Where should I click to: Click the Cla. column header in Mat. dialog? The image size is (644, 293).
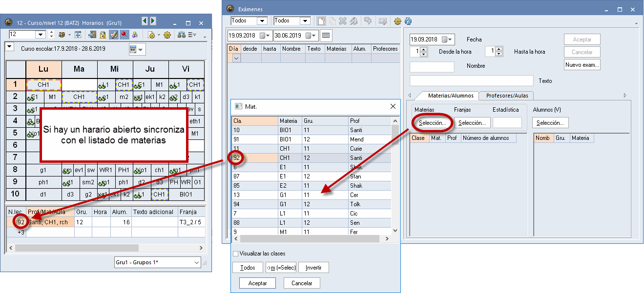click(254, 120)
